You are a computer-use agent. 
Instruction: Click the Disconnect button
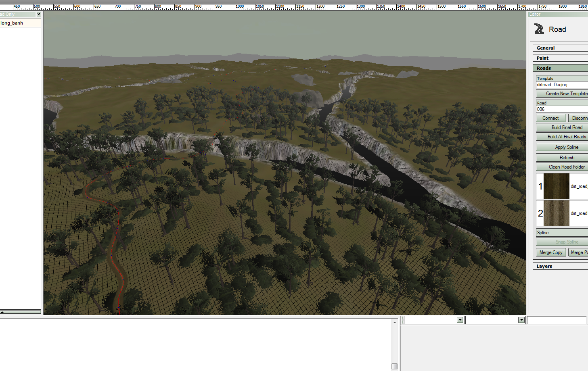(578, 118)
